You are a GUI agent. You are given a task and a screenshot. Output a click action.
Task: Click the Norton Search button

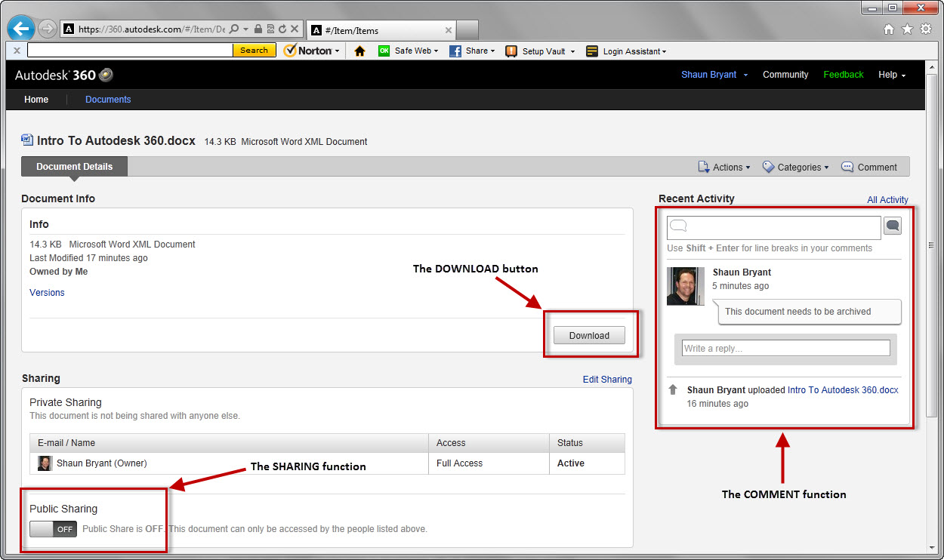pyautogui.click(x=254, y=51)
